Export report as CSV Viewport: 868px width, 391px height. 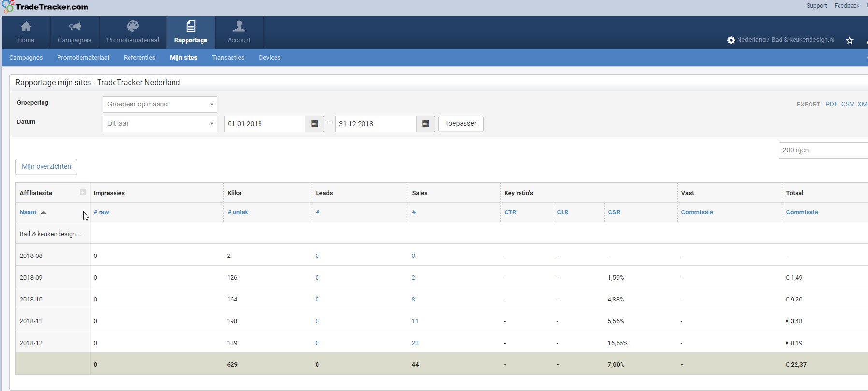tap(848, 104)
